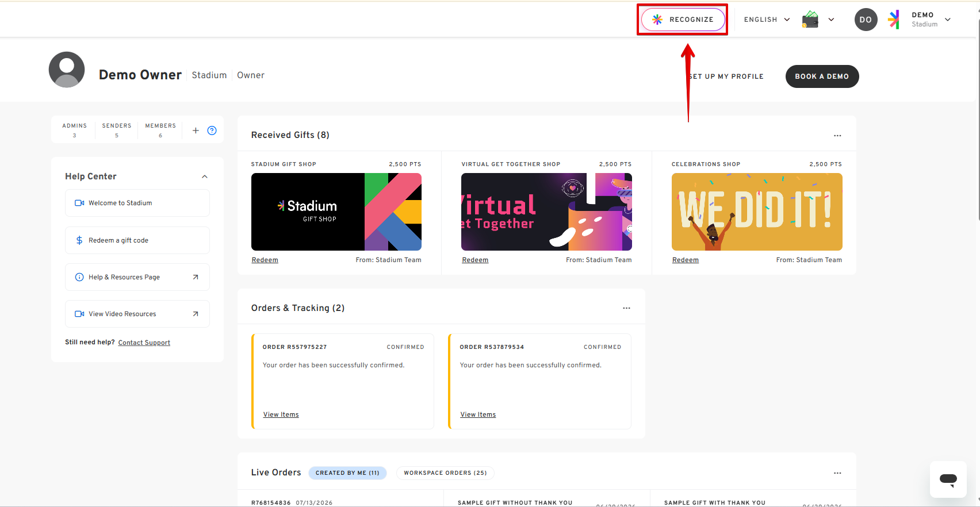Expand the chevron beside the wallet icon

(x=831, y=20)
